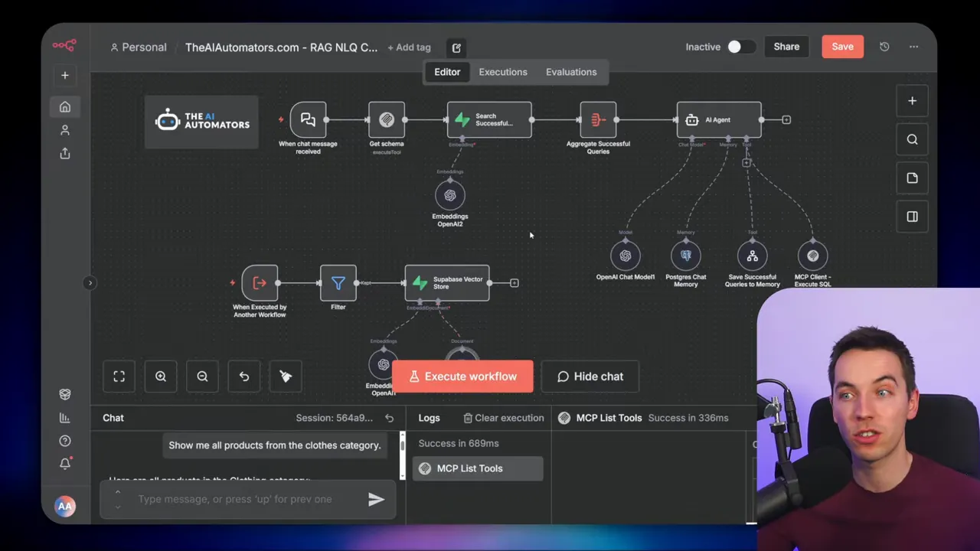Zoom in on the workflow canvas
The image size is (980, 551).
click(x=161, y=376)
